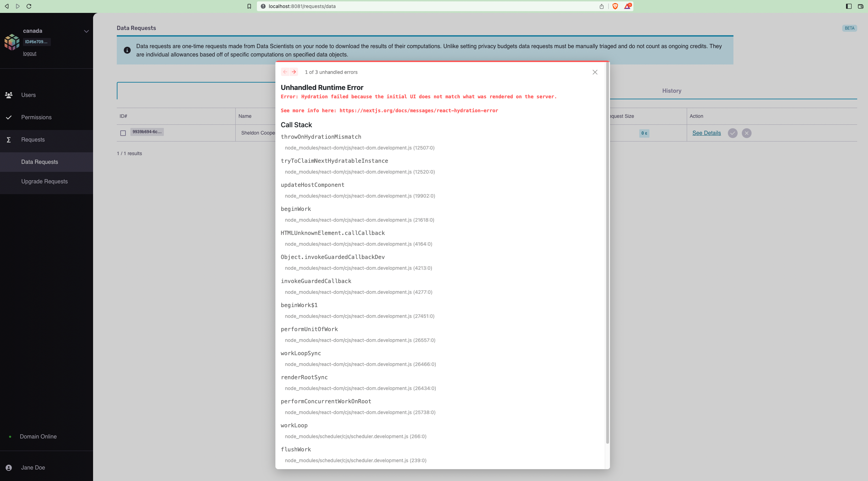Check the checkbox for request 9939b694

(123, 133)
